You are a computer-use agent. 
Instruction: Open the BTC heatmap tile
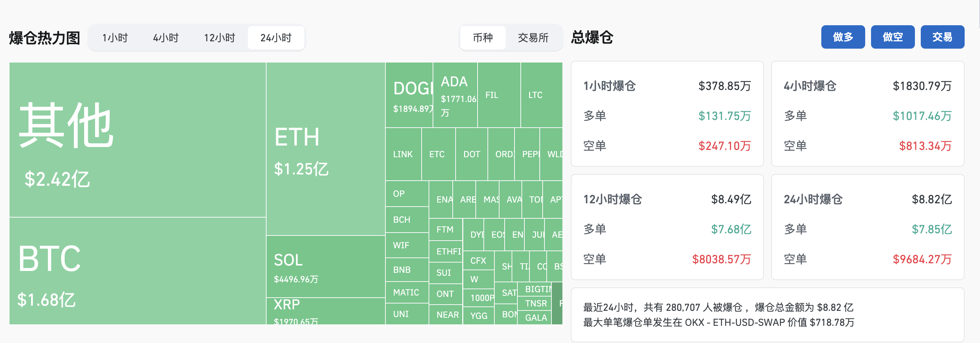coord(137,271)
